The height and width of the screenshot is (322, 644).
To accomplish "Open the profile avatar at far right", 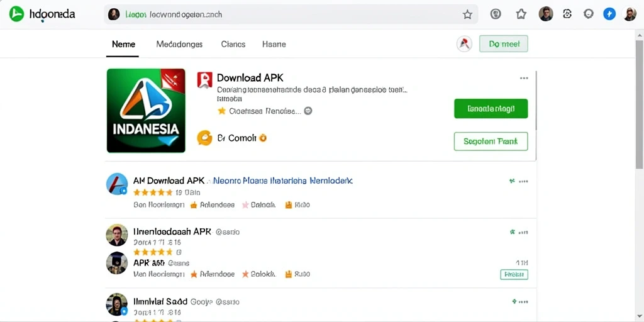I will (x=630, y=14).
